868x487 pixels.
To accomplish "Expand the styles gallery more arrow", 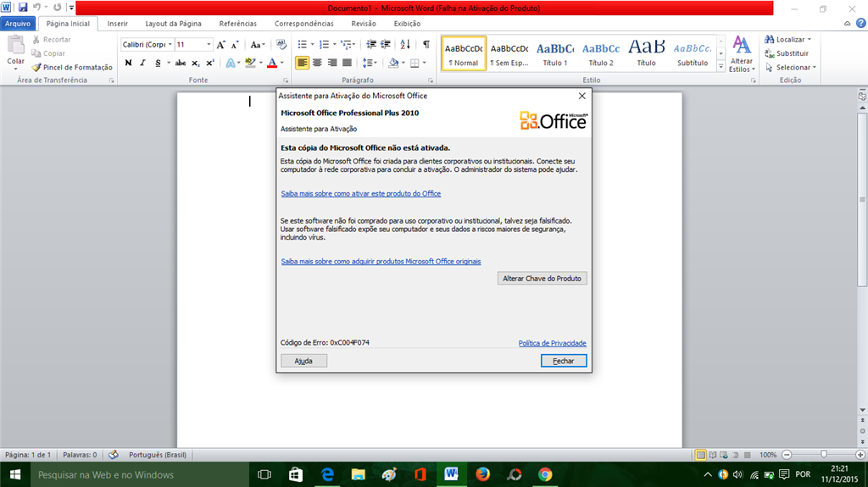I will 721,66.
